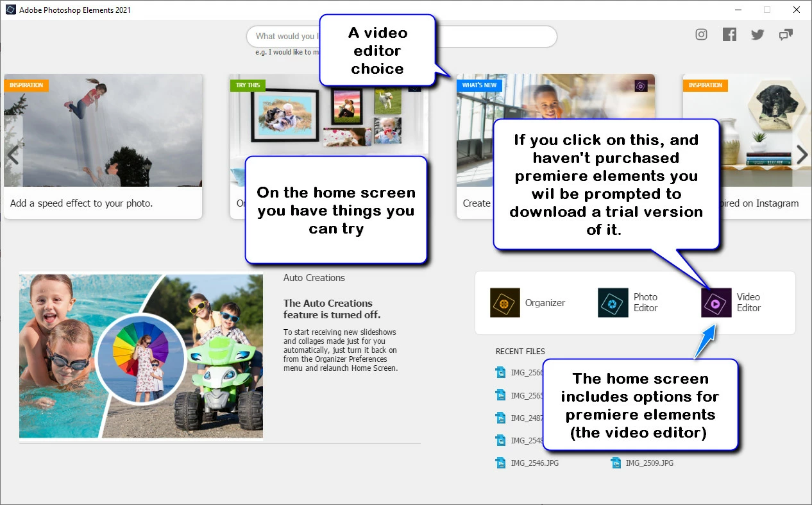
Task: Show next carousel cards with right arrow
Action: tap(802, 154)
